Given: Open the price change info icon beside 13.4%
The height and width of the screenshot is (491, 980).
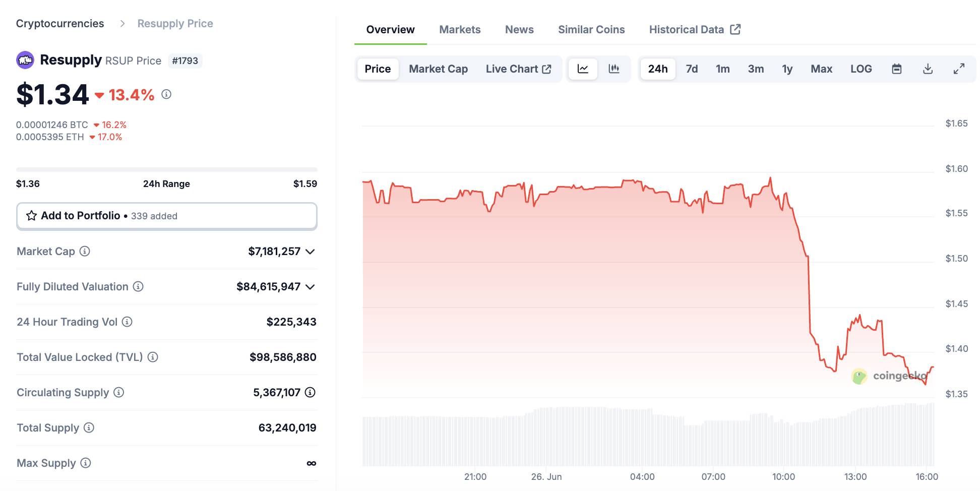Looking at the screenshot, I should (166, 94).
